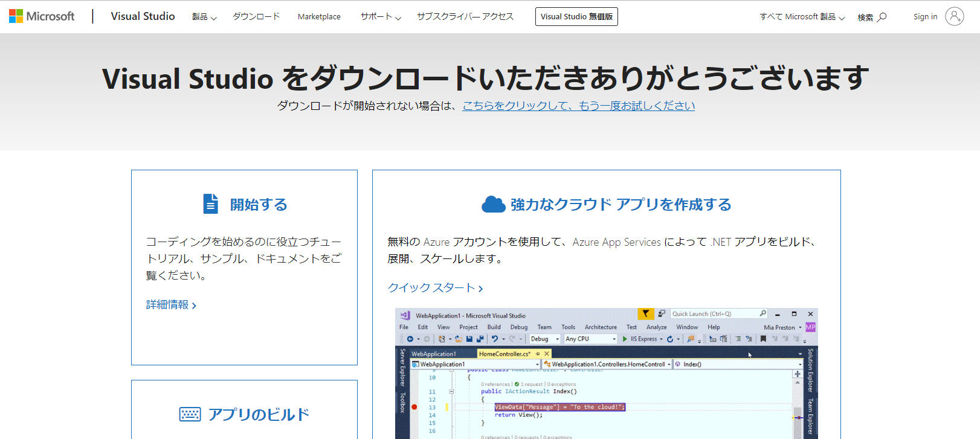Select the HomeController.cs* tab
The height and width of the screenshot is (439, 980).
505,354
